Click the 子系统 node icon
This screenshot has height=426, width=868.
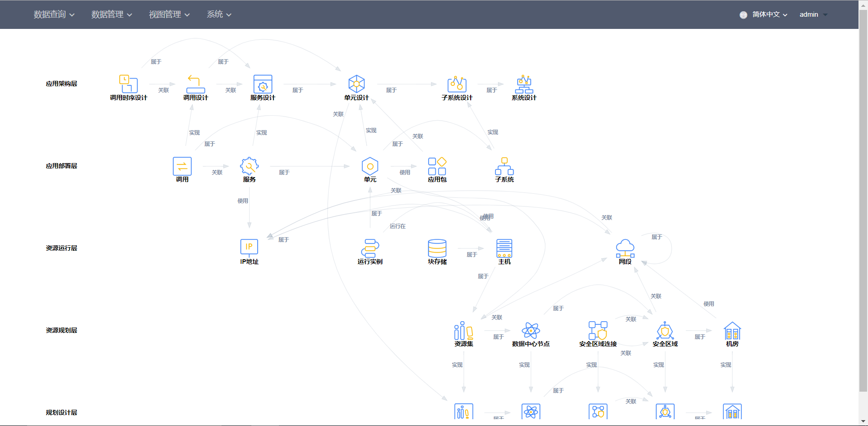coord(505,166)
